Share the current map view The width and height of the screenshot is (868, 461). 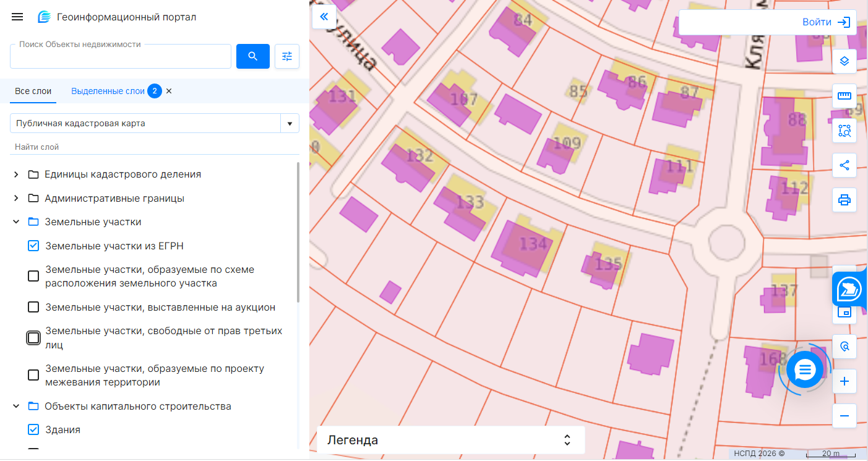click(844, 165)
